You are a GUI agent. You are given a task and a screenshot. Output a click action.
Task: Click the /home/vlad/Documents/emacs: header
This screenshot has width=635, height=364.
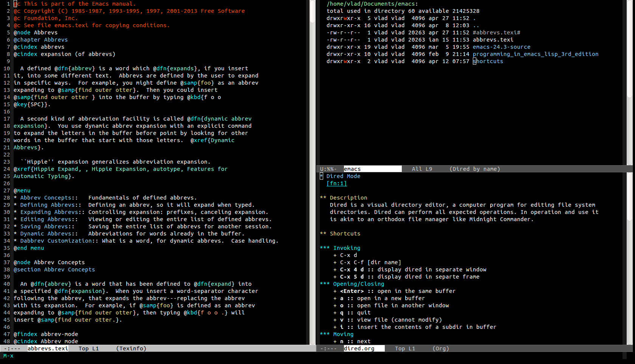coord(372,4)
